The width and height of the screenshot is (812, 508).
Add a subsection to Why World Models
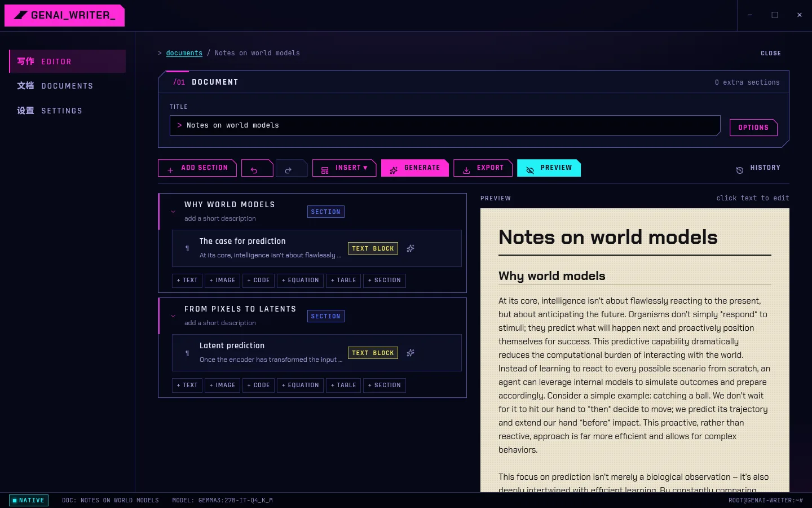(385, 281)
